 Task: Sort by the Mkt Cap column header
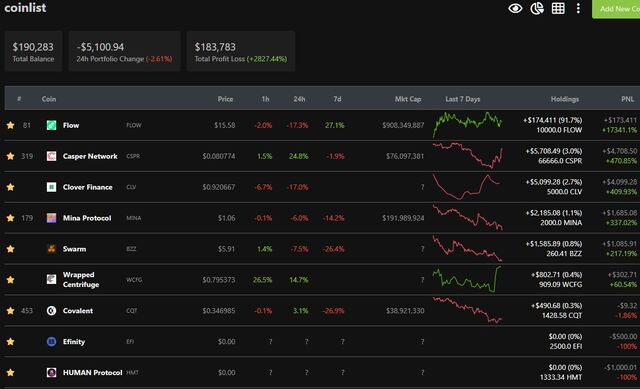tap(408, 99)
